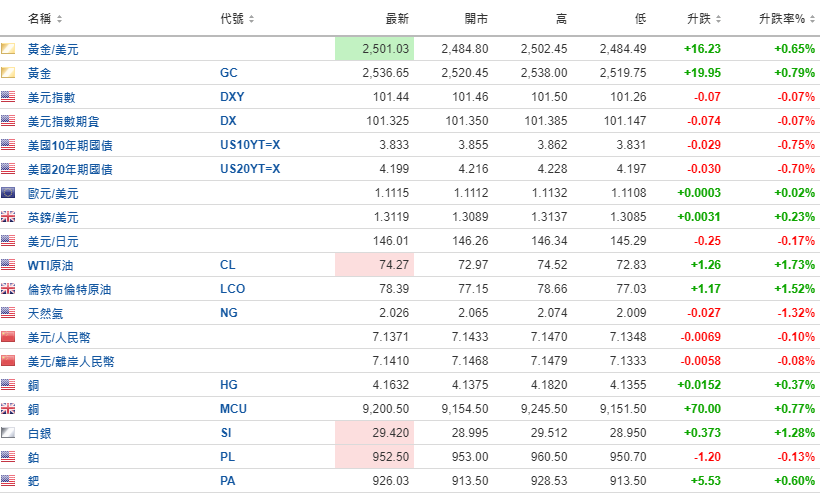The height and width of the screenshot is (496, 820).
Task: Sort table by 代號 column arrows
Action: pos(251,19)
